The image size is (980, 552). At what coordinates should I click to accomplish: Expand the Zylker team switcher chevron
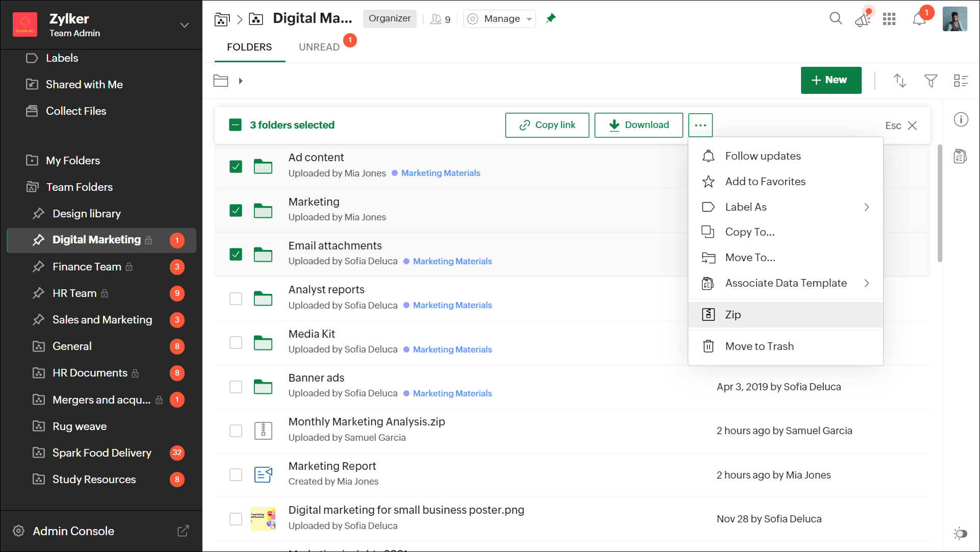point(185,25)
